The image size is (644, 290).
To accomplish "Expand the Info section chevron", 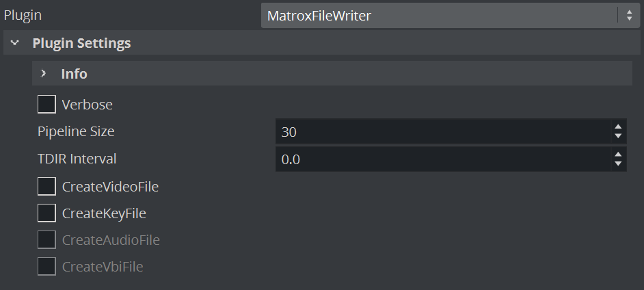I will point(43,74).
